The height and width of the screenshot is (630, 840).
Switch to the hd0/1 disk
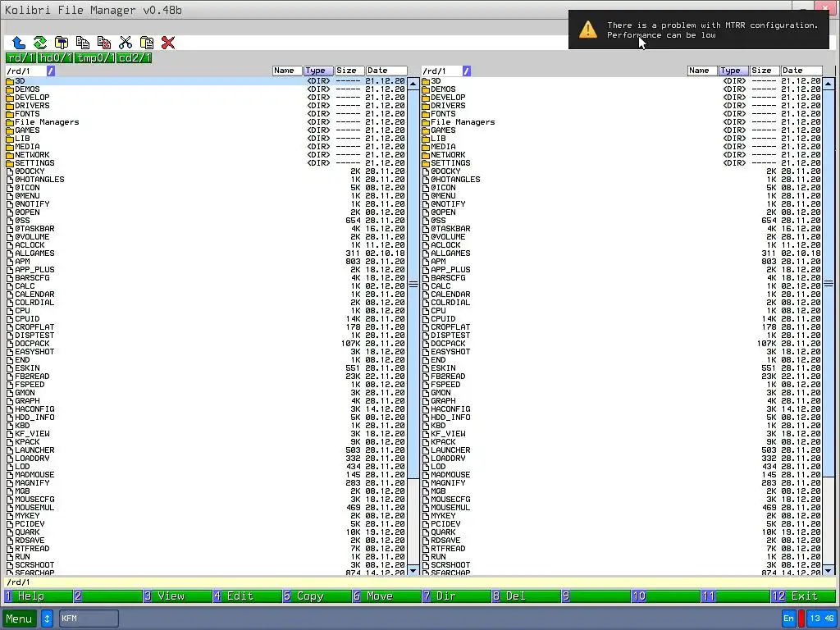point(55,57)
